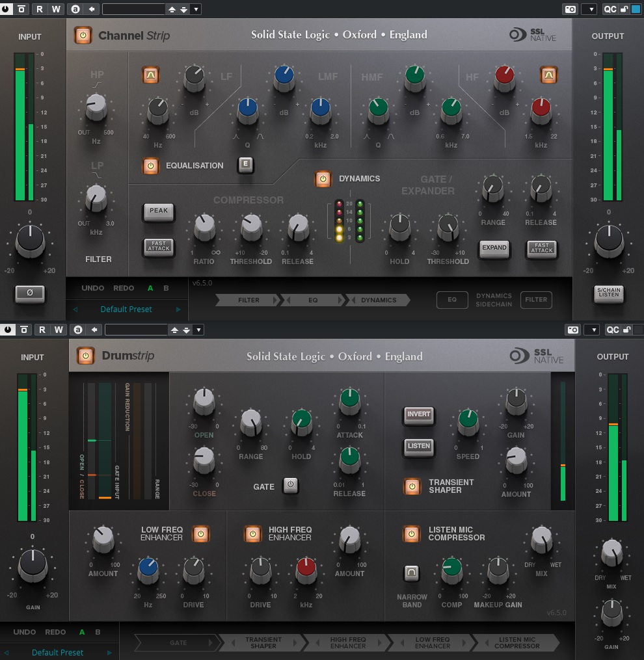This screenshot has width=644, height=660.
Task: Click UNDO in Channel Strip
Action: pos(92,288)
